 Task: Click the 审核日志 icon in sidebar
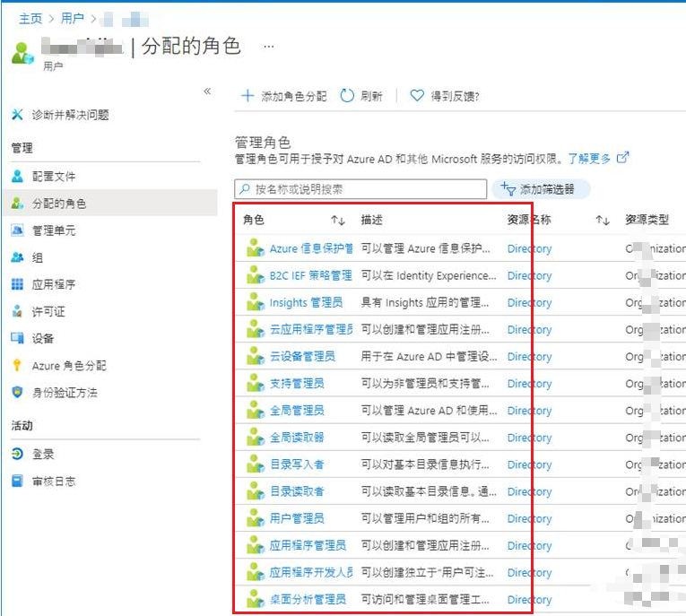[x=17, y=482]
